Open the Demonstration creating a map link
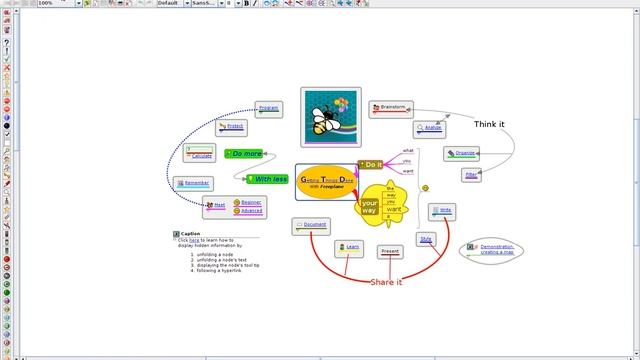The image size is (640, 360). pyautogui.click(x=497, y=249)
